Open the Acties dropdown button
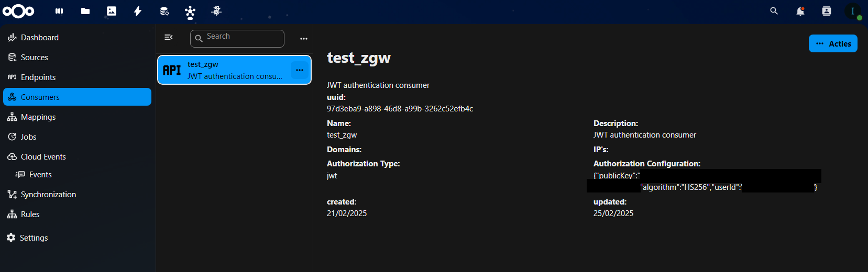This screenshot has height=272, width=868. [x=833, y=43]
